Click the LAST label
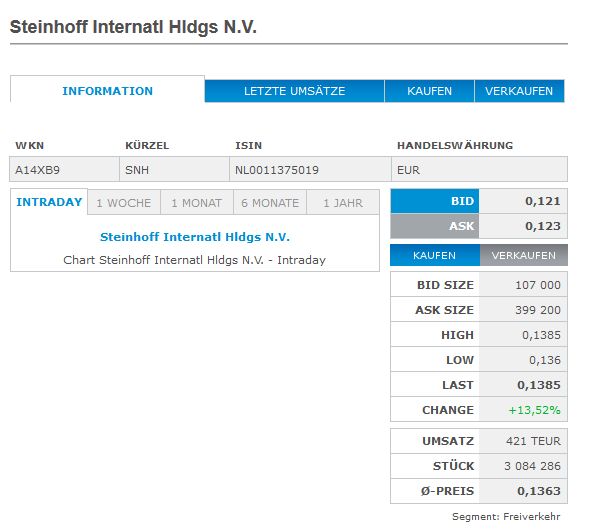 click(458, 385)
